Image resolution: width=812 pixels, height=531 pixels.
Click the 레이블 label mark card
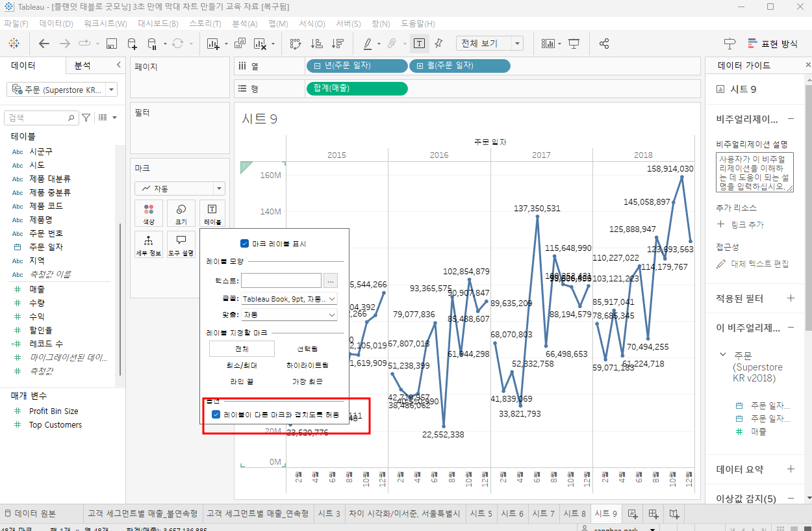click(212, 213)
